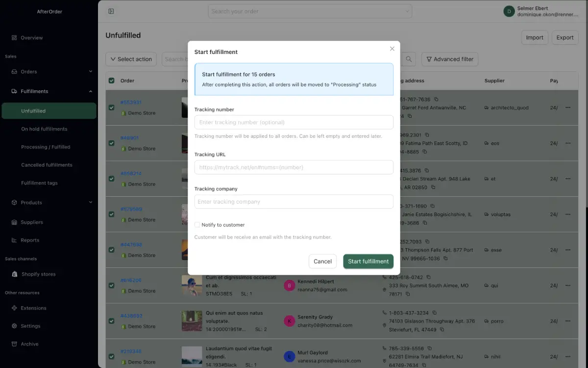Viewport: 588px width, 368px height.
Task: Close the Start fulfillment dialog
Action: coord(392,49)
